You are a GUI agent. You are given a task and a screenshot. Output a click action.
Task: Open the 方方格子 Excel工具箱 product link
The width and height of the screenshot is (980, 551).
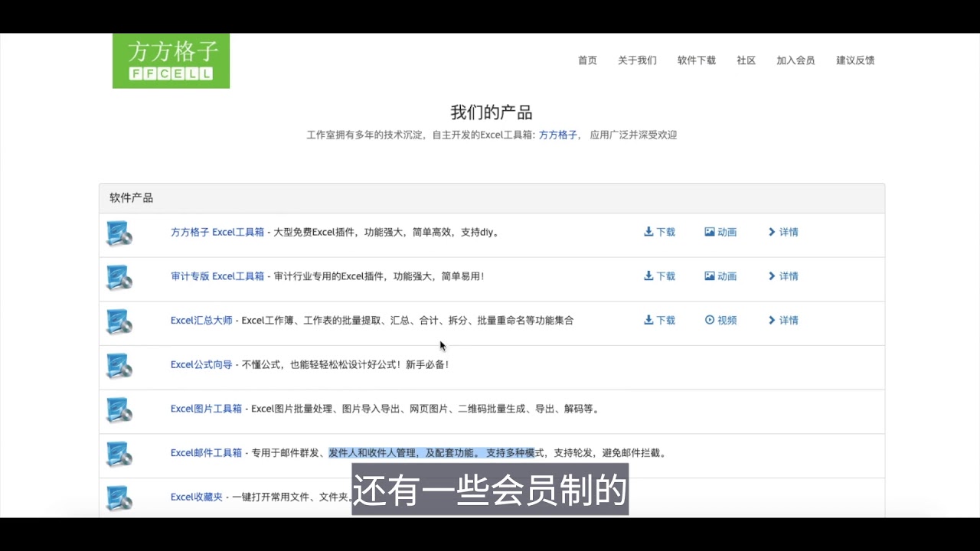[x=217, y=232]
